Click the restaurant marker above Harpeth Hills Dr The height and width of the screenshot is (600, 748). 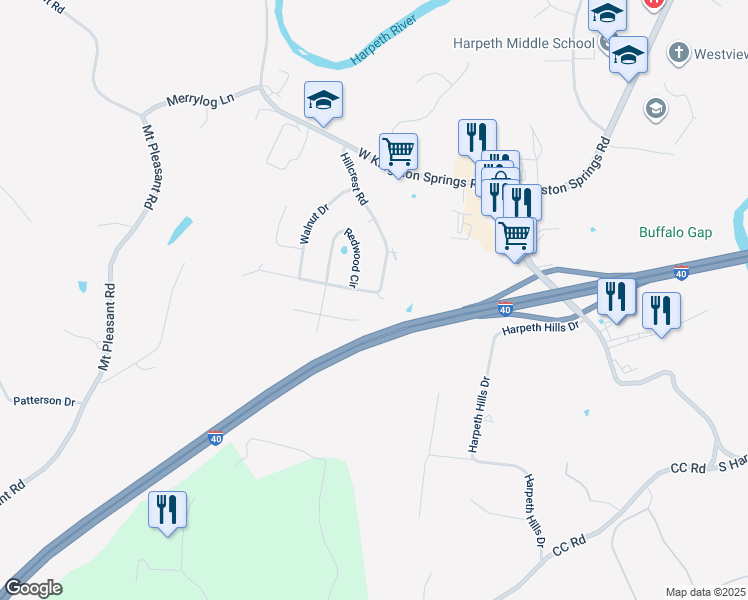click(616, 300)
